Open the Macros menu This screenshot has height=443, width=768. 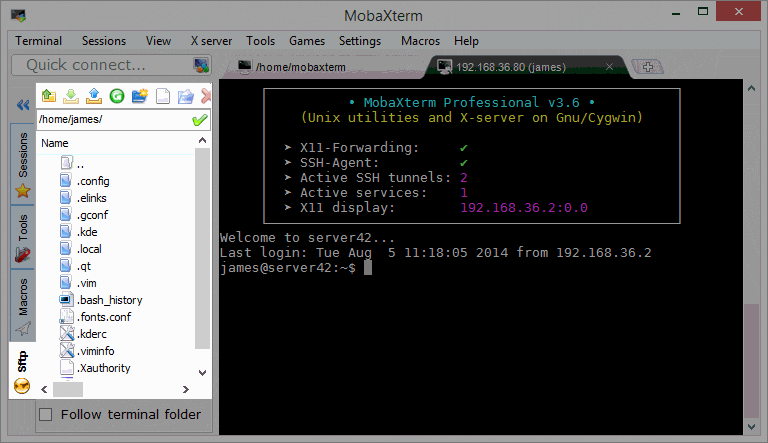point(420,41)
